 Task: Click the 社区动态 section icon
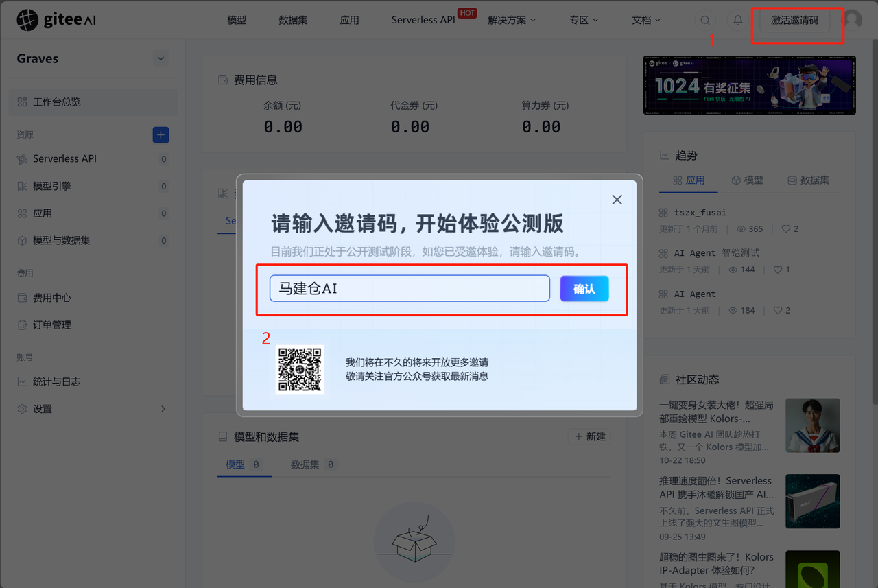[x=664, y=379]
